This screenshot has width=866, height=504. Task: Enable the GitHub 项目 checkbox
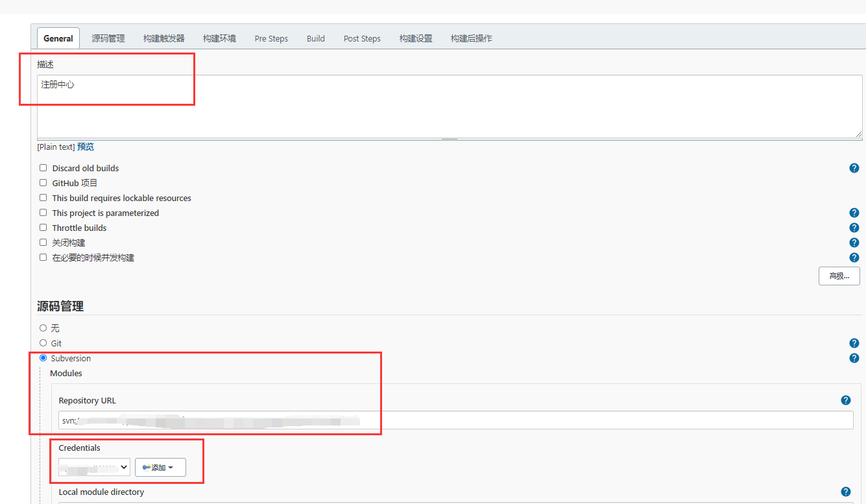43,182
